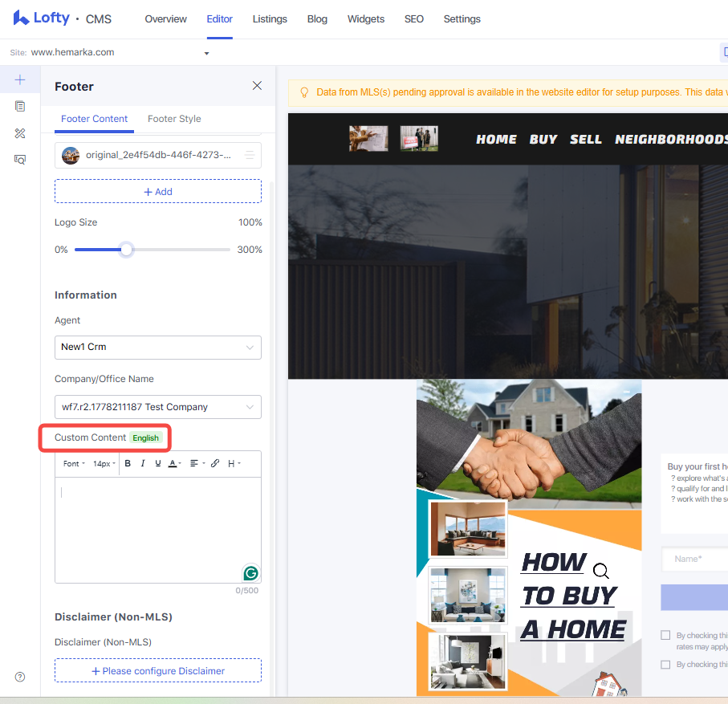Open the Blog menu
The height and width of the screenshot is (704, 728).
317,19
